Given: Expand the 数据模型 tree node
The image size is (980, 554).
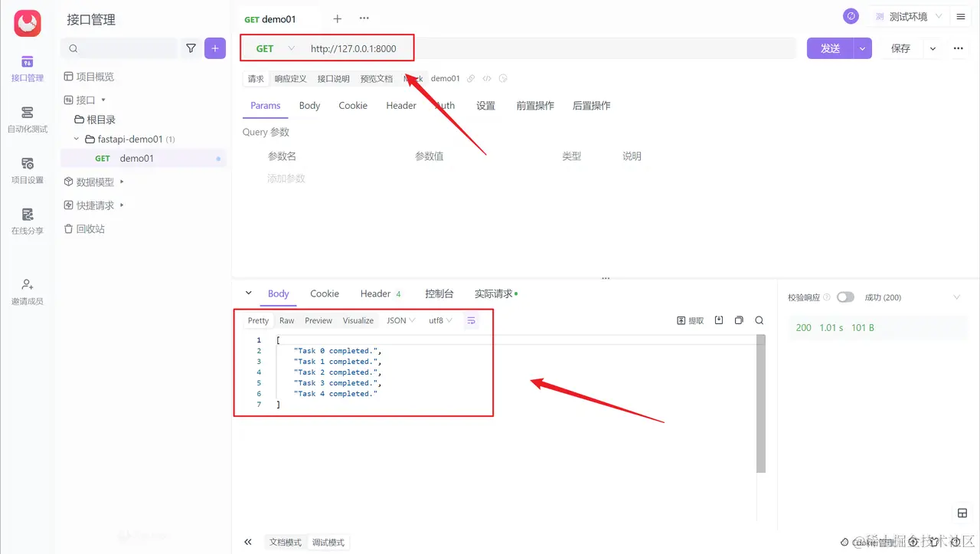Looking at the screenshot, I should tap(122, 182).
